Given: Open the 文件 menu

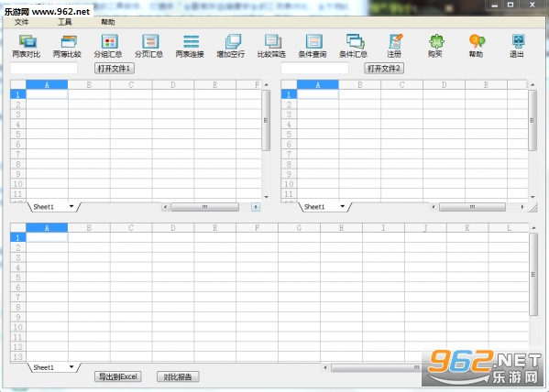Looking at the screenshot, I should point(21,22).
